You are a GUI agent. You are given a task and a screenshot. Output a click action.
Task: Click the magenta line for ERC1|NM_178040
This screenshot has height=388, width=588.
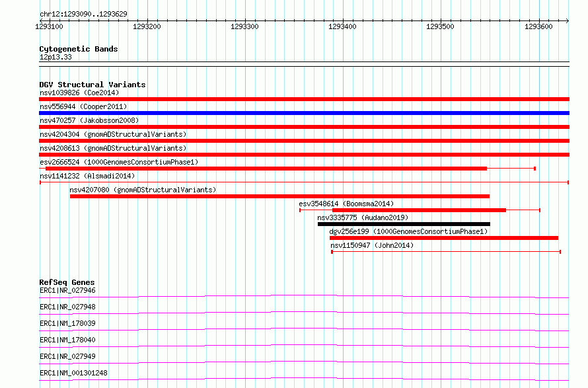click(x=304, y=346)
